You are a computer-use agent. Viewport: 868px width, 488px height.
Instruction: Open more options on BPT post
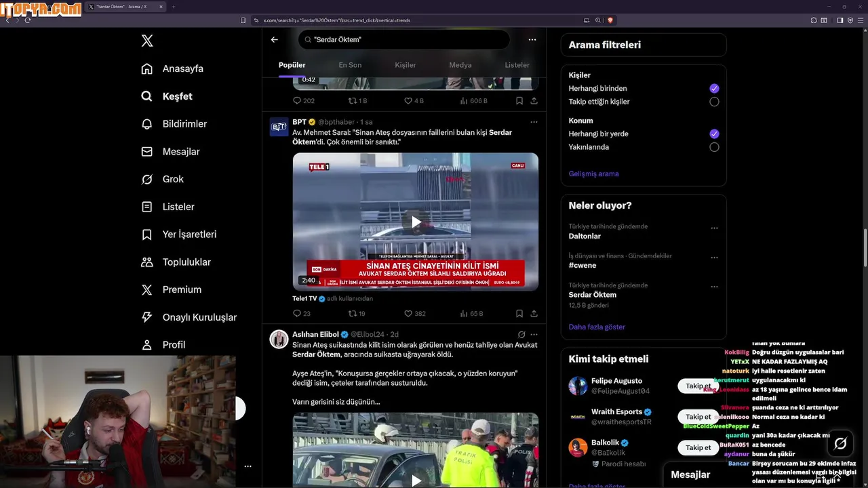534,122
